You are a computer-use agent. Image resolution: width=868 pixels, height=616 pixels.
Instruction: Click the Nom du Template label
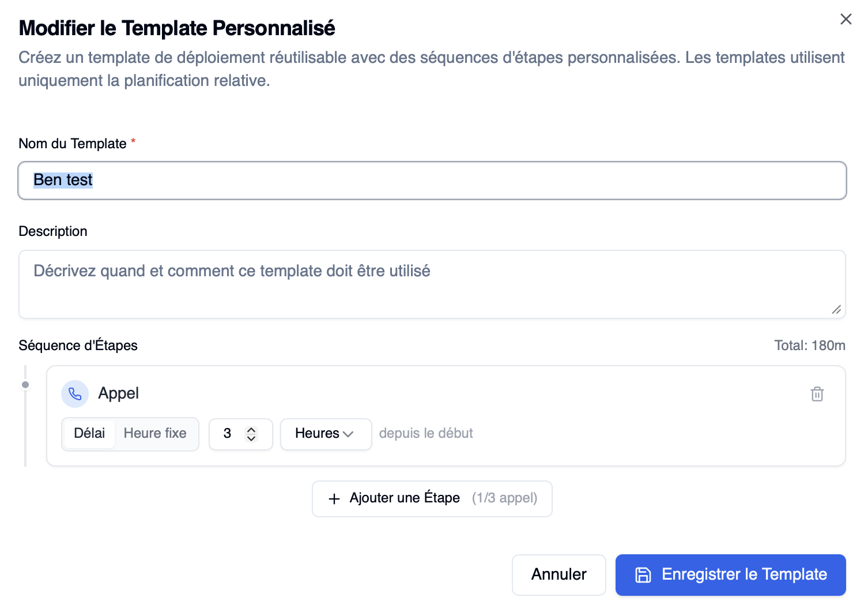[73, 144]
